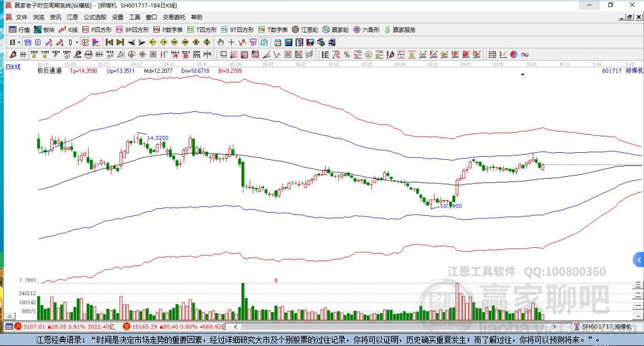
Task: Click the axis line chart icon
Action: pyautogui.click(x=502, y=54)
